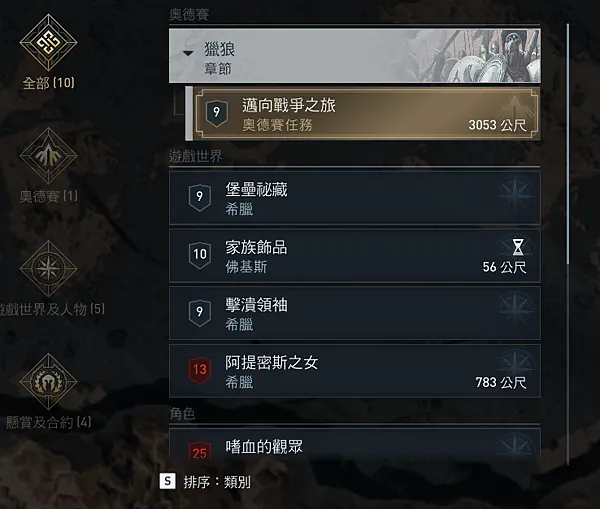
Task: Change sorting via 排序：類別 label
Action: coord(217,482)
